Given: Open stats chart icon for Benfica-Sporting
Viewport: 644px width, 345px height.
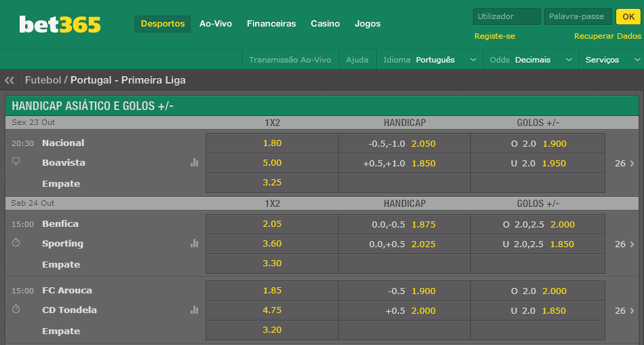Looking at the screenshot, I should (x=194, y=243).
